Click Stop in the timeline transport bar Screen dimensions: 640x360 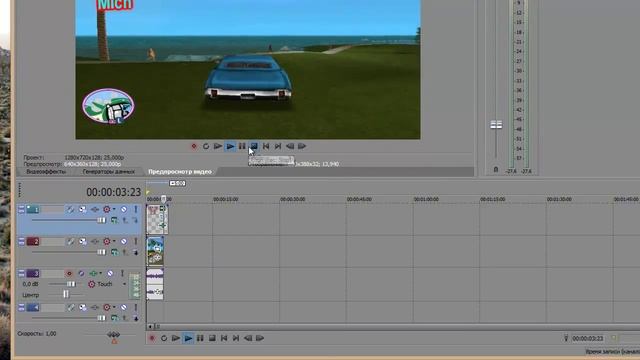pyautogui.click(x=212, y=338)
